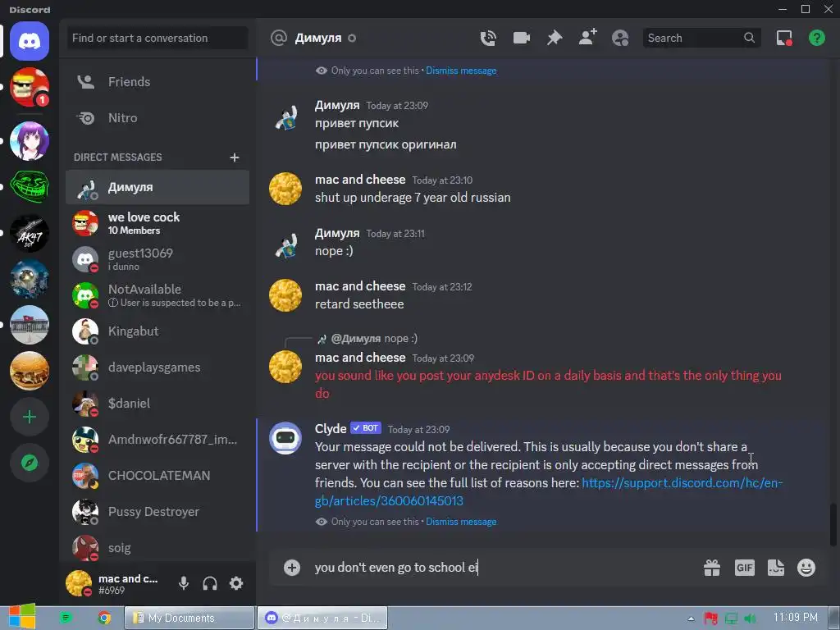Viewport: 840px width, 630px height.
Task: Open Discord home direct messages button
Action: (30, 41)
